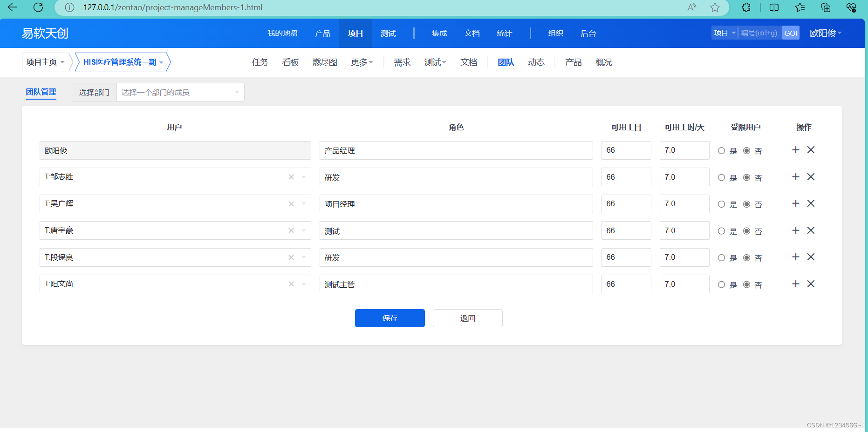
Task: Open browser favorites list icon
Action: click(800, 7)
